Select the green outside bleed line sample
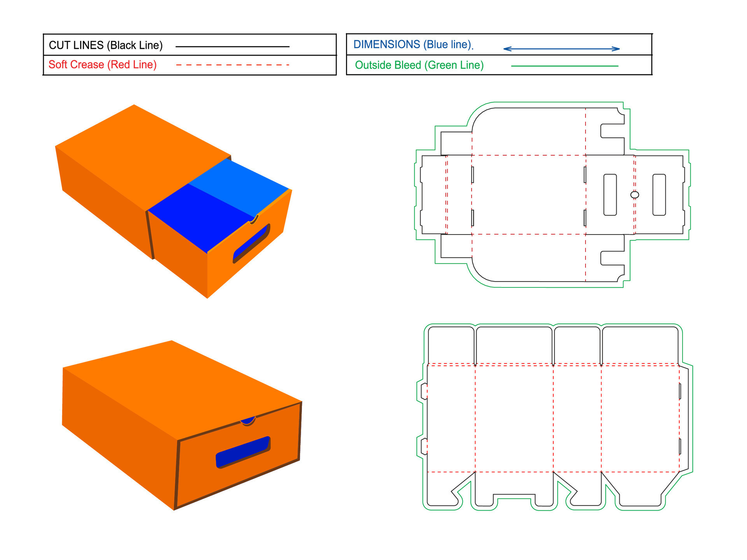This screenshot has height=560, width=747. coord(565,66)
